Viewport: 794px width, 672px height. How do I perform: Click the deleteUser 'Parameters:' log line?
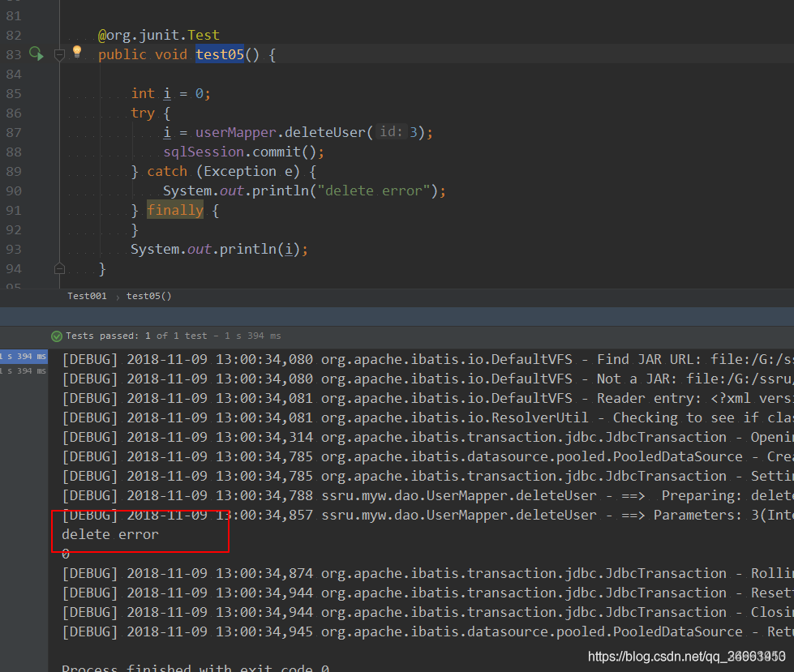tap(427, 515)
